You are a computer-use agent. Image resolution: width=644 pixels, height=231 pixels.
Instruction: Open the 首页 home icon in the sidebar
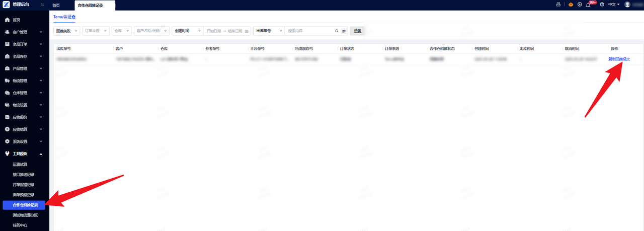click(7, 20)
